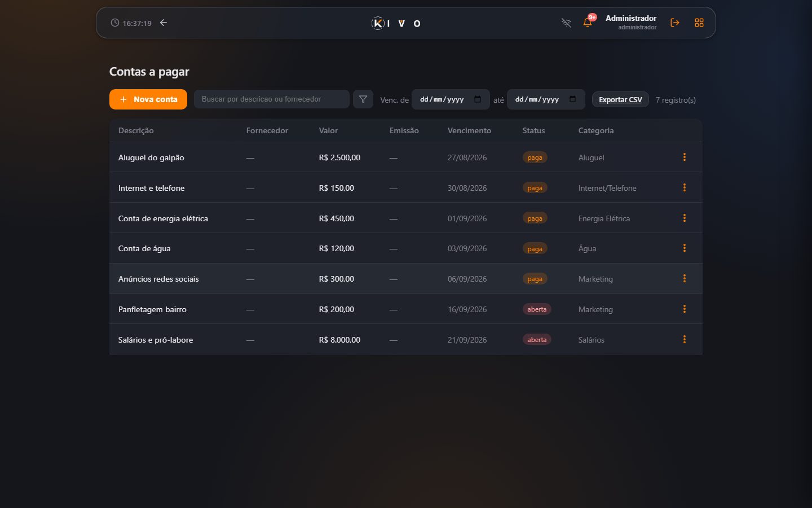This screenshot has width=812, height=508.
Task: Open the apps grid menu icon
Action: (x=699, y=23)
